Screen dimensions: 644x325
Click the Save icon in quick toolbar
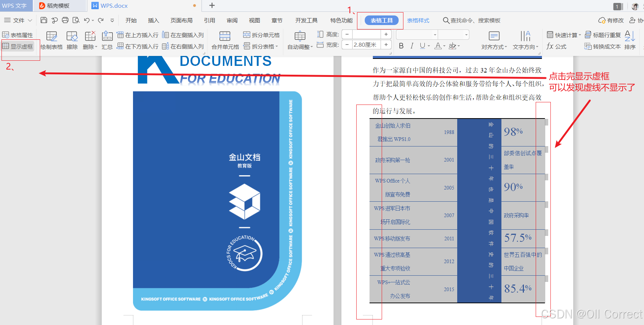click(x=44, y=20)
